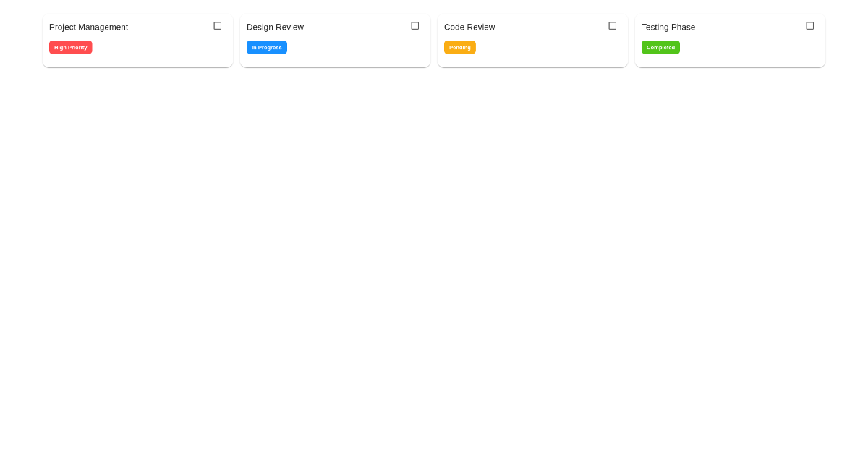Click the Testing Phase title text
Viewport: 868px width, 456px height.
pyautogui.click(x=668, y=28)
